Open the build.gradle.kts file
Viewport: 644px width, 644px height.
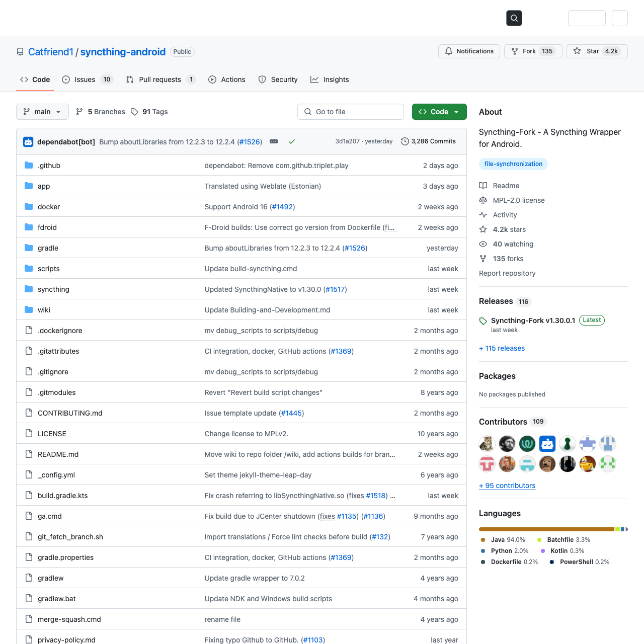tap(62, 496)
